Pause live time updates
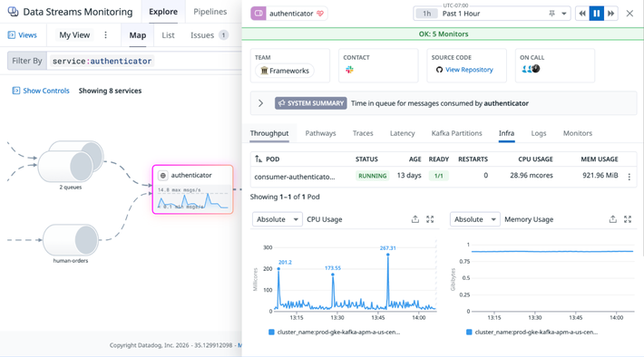The height and width of the screenshot is (357, 644). tap(596, 14)
